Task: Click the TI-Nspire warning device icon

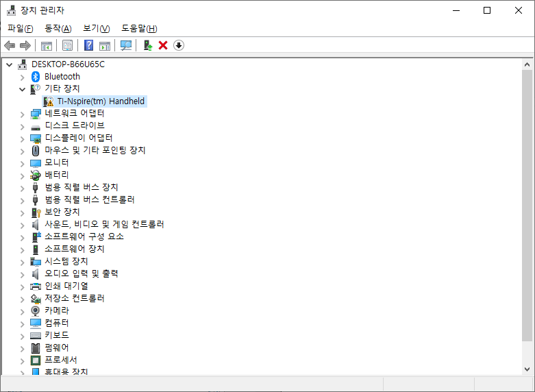Action: point(49,101)
